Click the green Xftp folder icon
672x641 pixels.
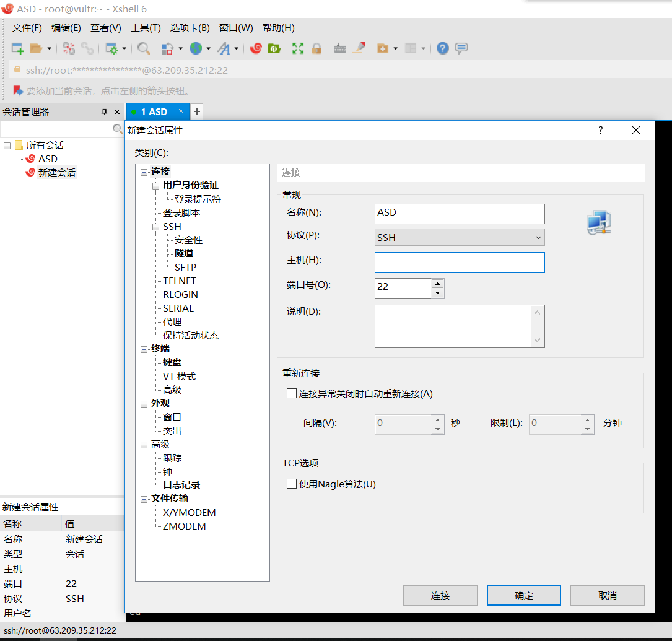tap(274, 48)
